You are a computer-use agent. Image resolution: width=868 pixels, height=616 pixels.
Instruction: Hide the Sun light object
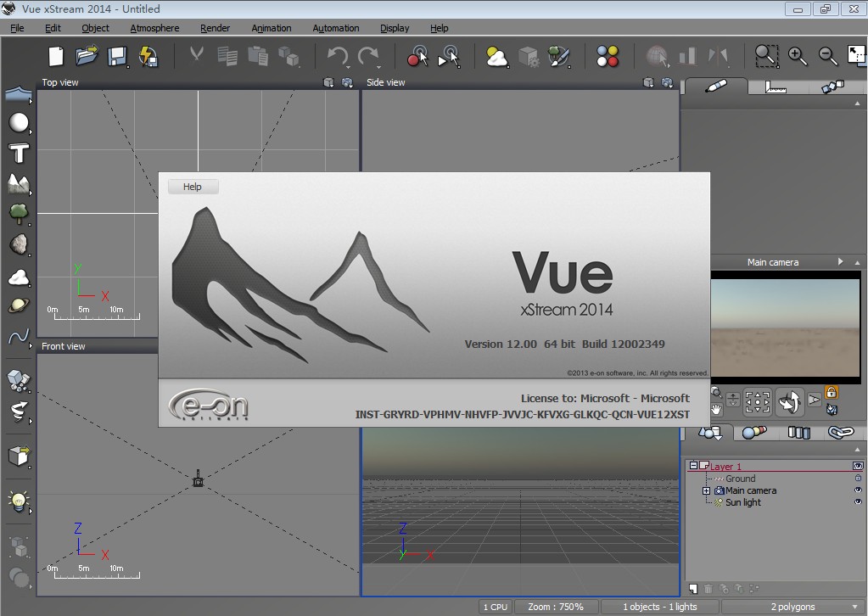click(x=856, y=501)
